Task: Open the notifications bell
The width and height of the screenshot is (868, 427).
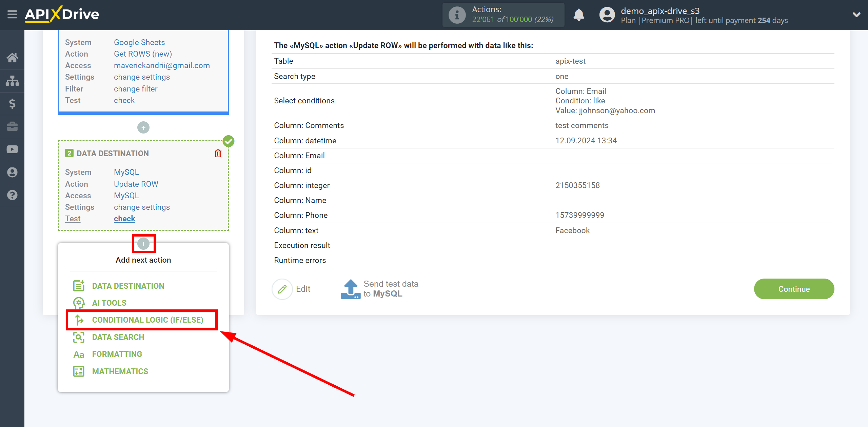Action: 579,15
